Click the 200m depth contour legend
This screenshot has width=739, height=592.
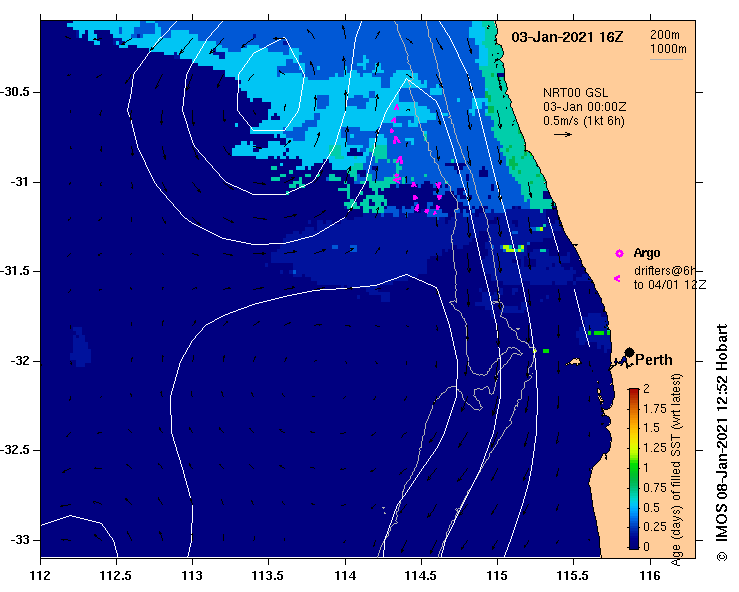pyautogui.click(x=665, y=35)
